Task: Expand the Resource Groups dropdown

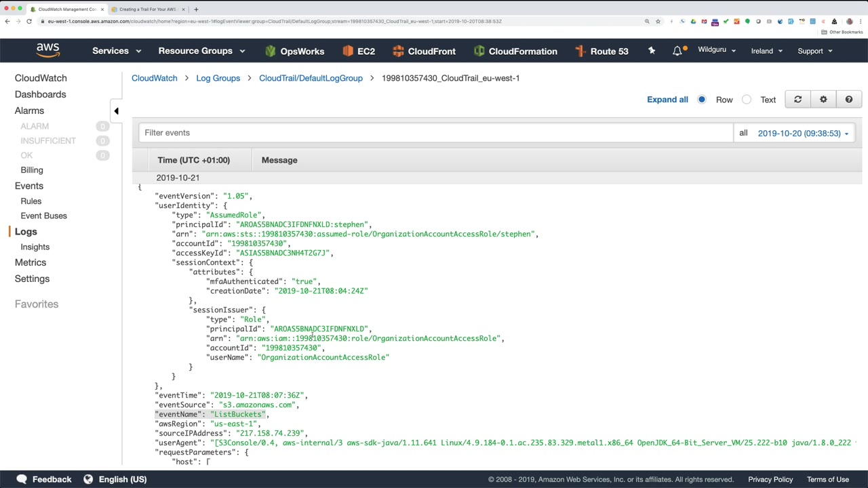Action: (201, 51)
